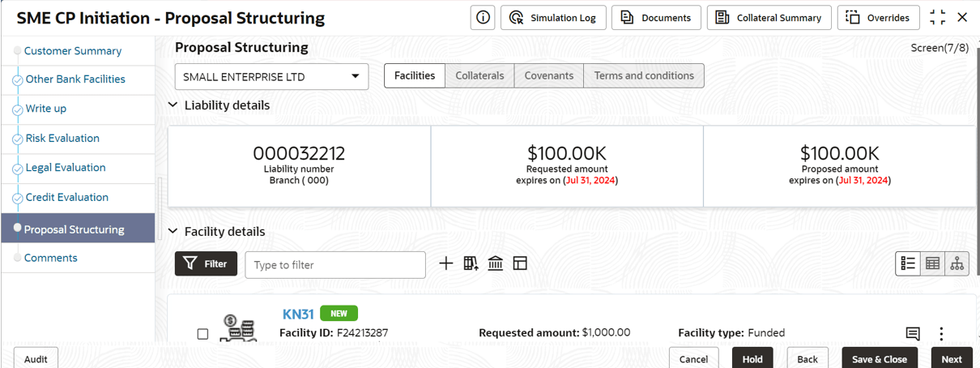This screenshot has width=980, height=368.
Task: Open the Credit Evaluation step
Action: click(66, 198)
